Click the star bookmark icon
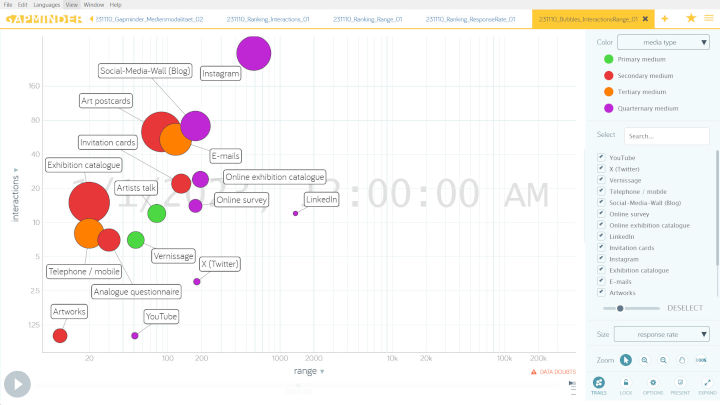 pyautogui.click(x=690, y=18)
